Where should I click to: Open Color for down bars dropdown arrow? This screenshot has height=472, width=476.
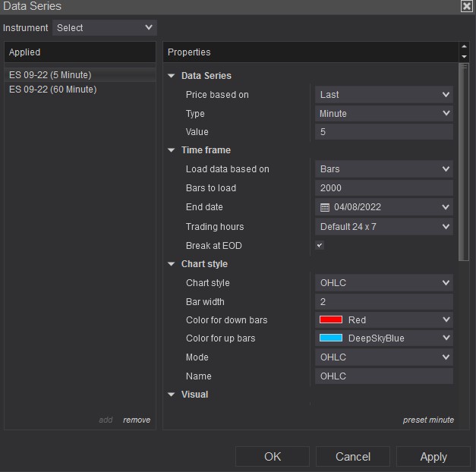446,319
